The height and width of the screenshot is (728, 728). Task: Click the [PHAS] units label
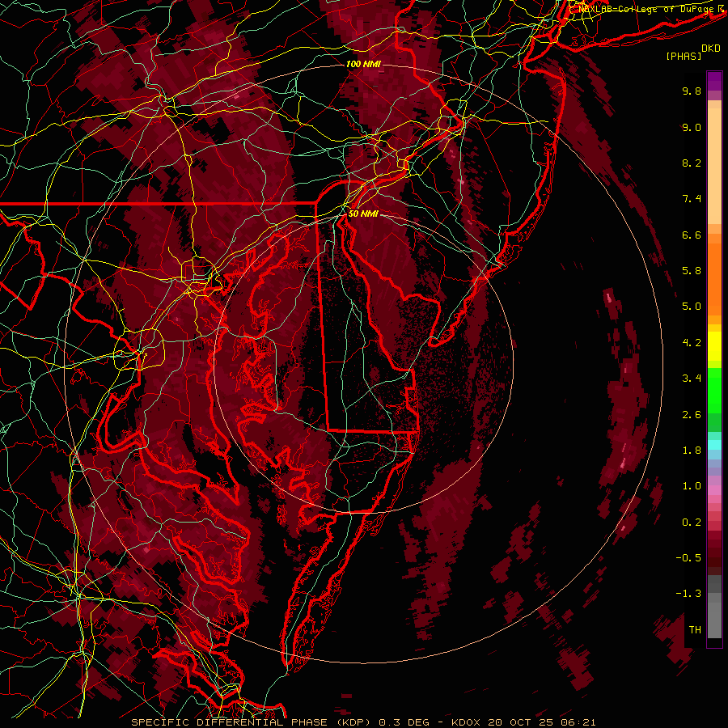pyautogui.click(x=684, y=57)
